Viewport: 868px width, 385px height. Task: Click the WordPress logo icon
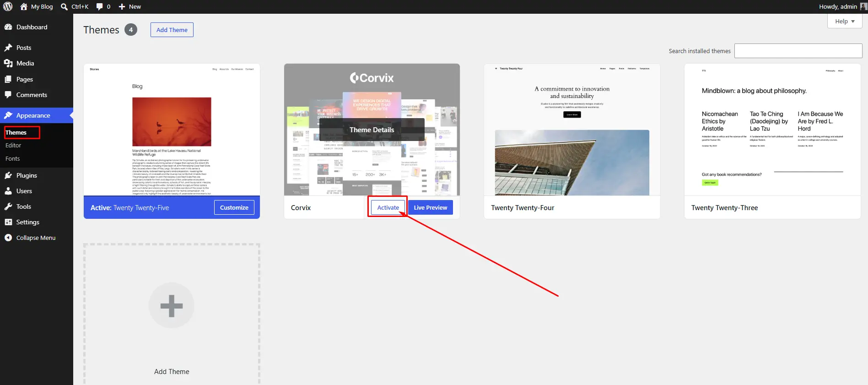point(8,6)
